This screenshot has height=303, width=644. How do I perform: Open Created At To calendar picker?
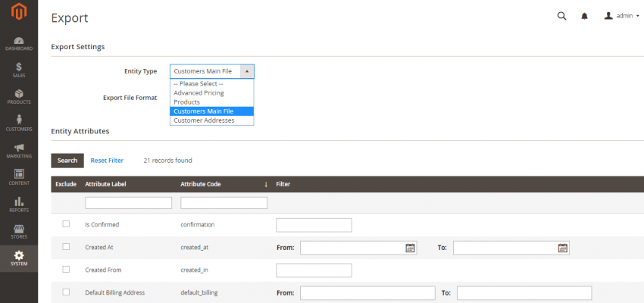(x=563, y=248)
